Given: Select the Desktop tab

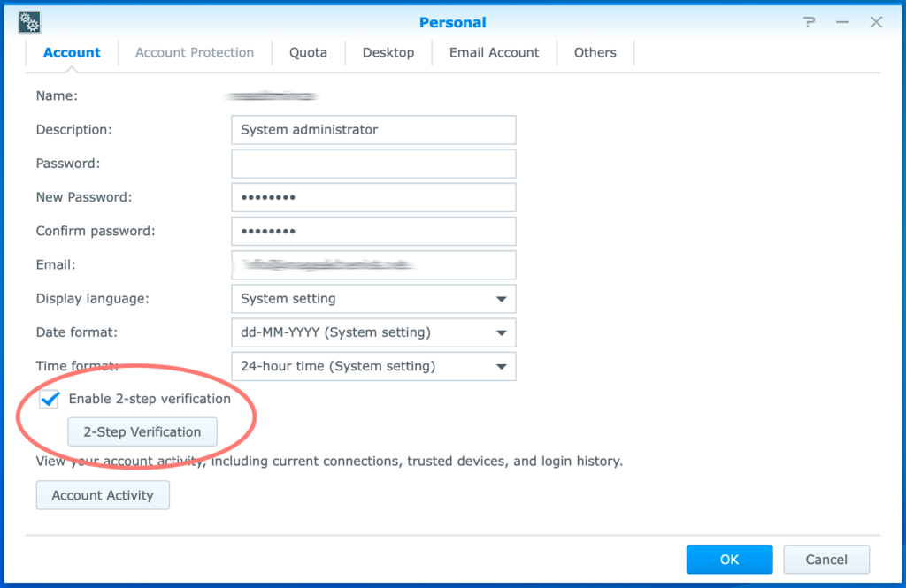Looking at the screenshot, I should tap(388, 52).
